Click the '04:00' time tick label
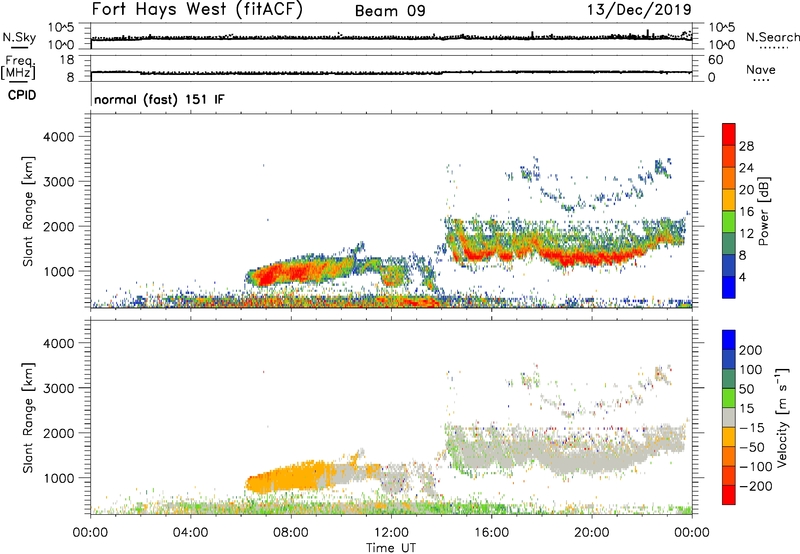The image size is (800, 554). point(190,533)
